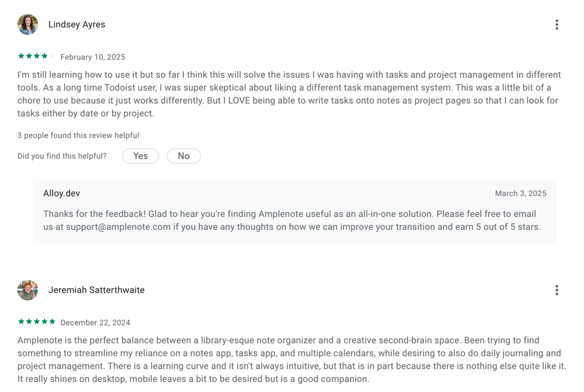Open the options menu for Lindsey Ayres' review

point(557,24)
